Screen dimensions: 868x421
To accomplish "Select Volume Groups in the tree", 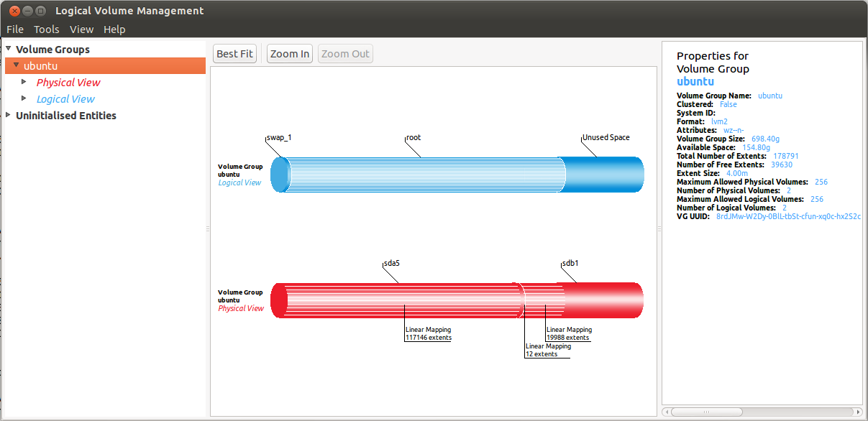I will click(x=53, y=50).
